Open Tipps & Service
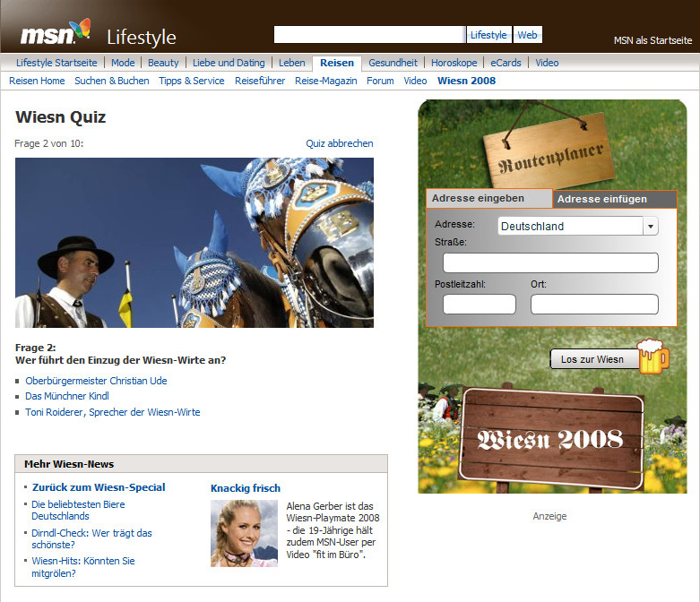This screenshot has height=602, width=700. point(192,81)
